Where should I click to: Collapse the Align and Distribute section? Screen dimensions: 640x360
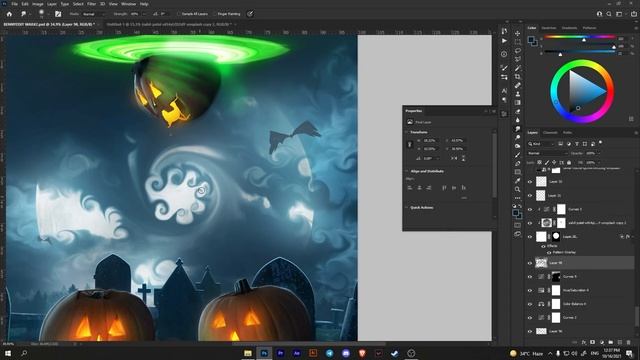click(407, 171)
